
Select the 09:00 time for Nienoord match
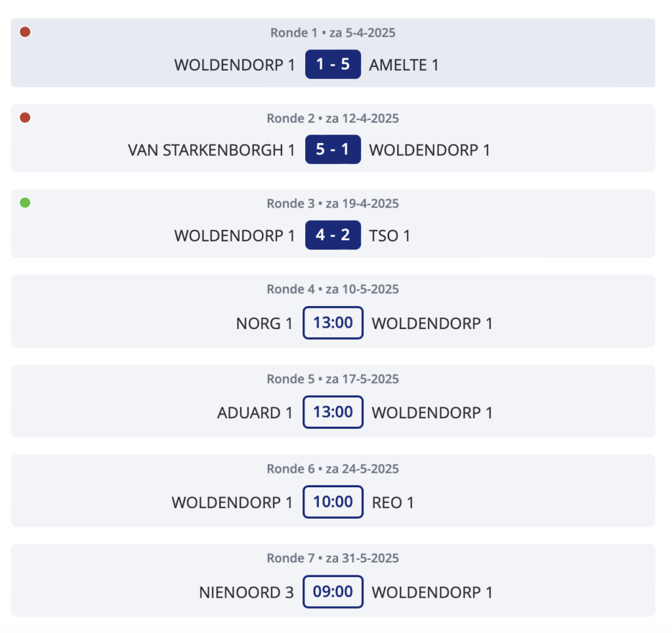[333, 592]
